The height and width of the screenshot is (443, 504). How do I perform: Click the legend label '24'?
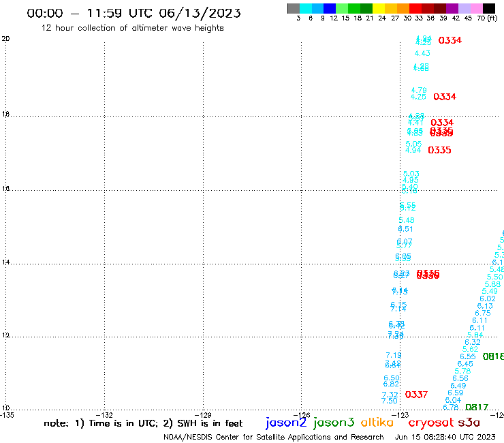[382, 18]
